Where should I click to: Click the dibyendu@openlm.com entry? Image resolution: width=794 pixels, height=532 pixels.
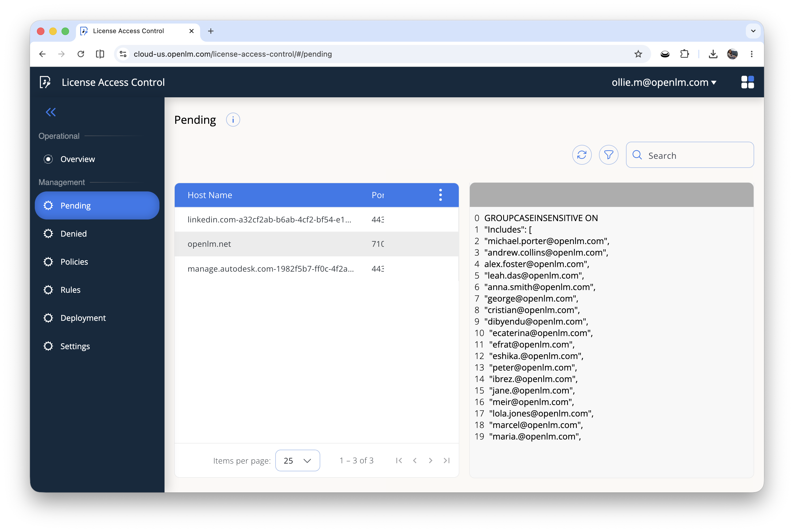click(x=536, y=321)
